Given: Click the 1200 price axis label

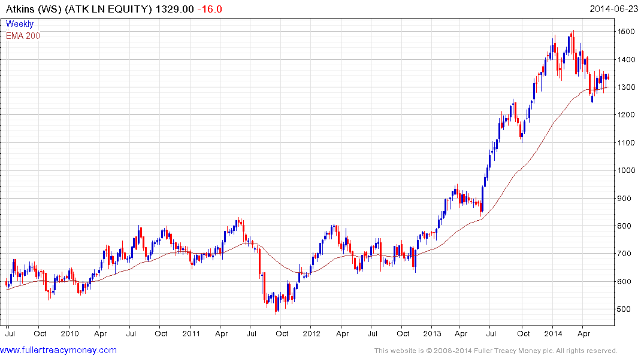Looking at the screenshot, I should click(x=627, y=115).
